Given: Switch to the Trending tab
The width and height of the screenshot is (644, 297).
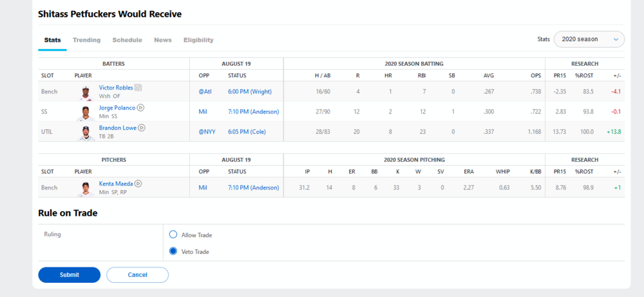Looking at the screenshot, I should point(86,40).
